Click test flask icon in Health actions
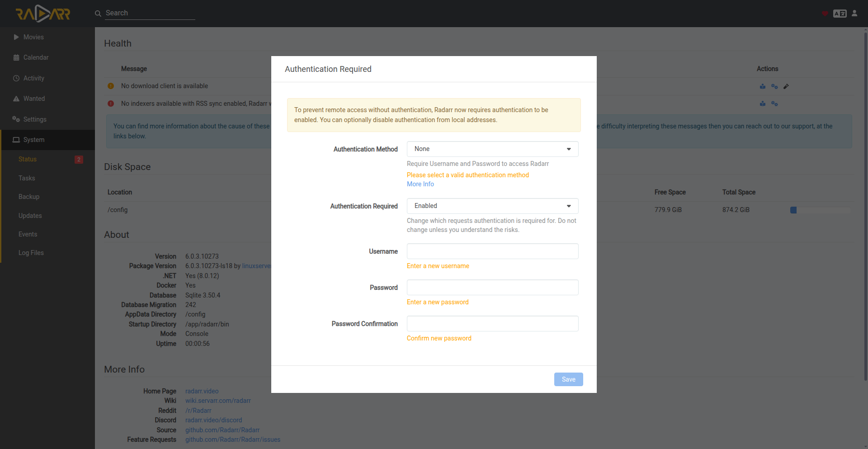This screenshot has width=868, height=449. 786,86
